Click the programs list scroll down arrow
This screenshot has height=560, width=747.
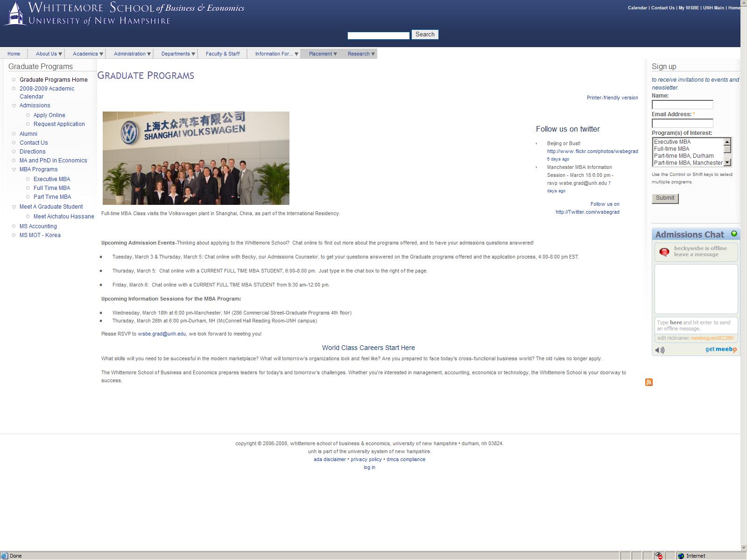click(727, 162)
